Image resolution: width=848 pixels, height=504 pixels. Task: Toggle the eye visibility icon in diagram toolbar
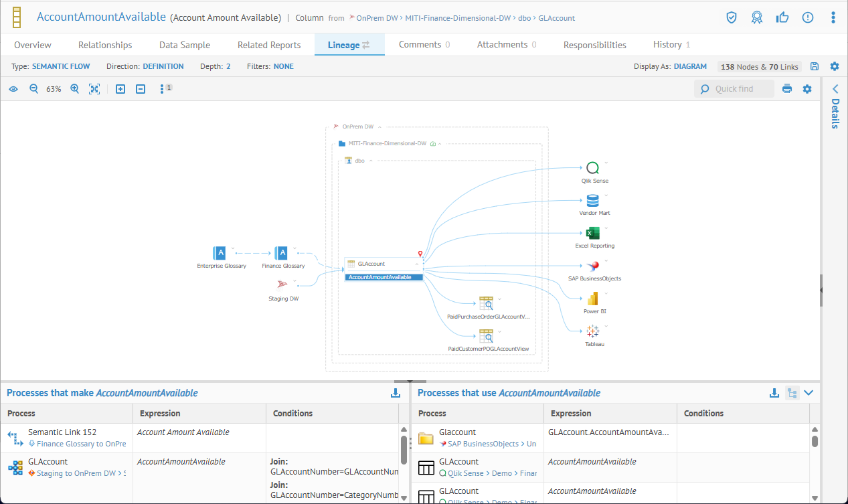pyautogui.click(x=13, y=89)
